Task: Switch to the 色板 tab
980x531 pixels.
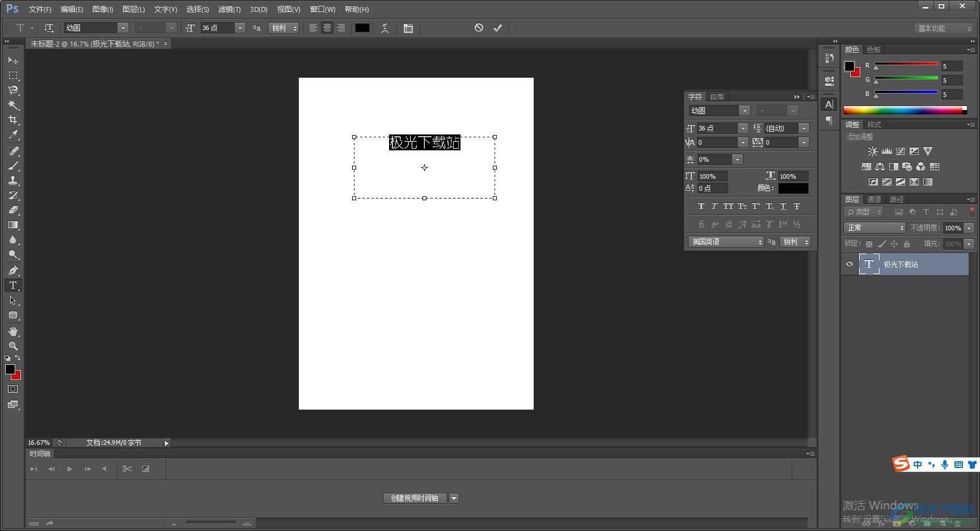Action: (x=873, y=49)
